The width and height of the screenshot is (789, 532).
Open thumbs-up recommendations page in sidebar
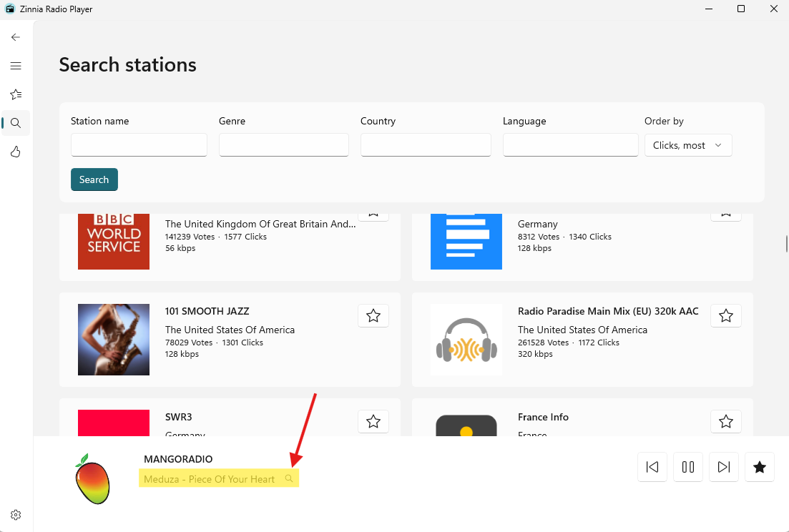[x=16, y=152]
